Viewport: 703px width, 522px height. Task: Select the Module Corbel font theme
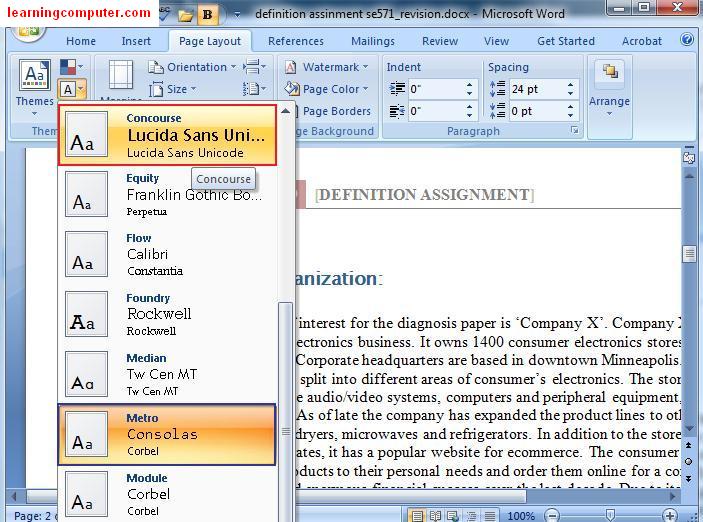[x=167, y=494]
